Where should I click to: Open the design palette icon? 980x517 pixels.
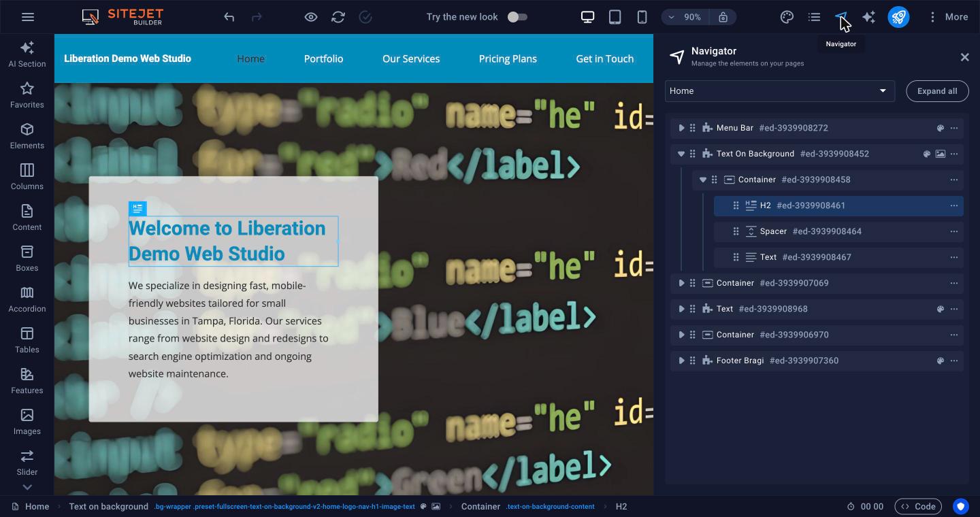tap(787, 17)
